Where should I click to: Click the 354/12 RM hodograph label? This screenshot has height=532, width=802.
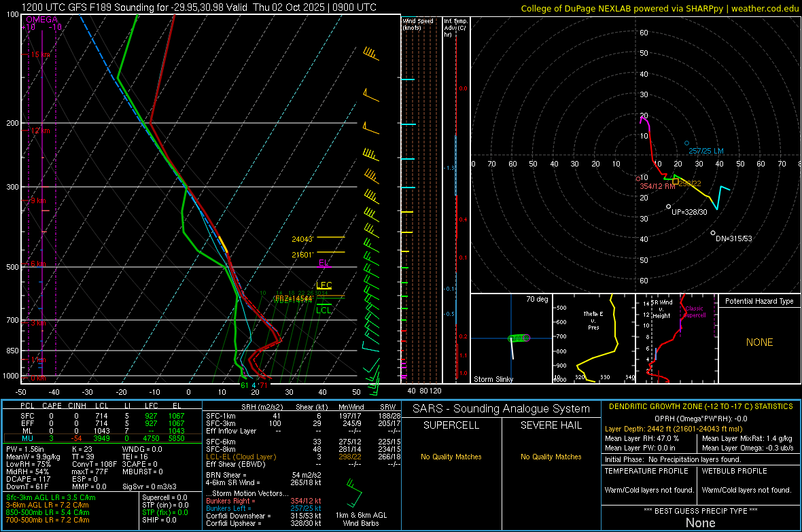coord(657,186)
